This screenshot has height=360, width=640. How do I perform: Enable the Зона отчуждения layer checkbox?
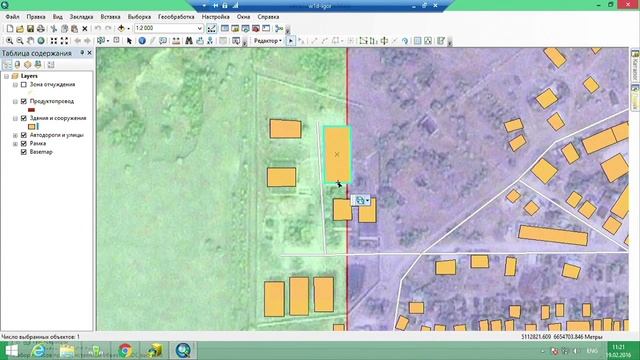pos(24,85)
